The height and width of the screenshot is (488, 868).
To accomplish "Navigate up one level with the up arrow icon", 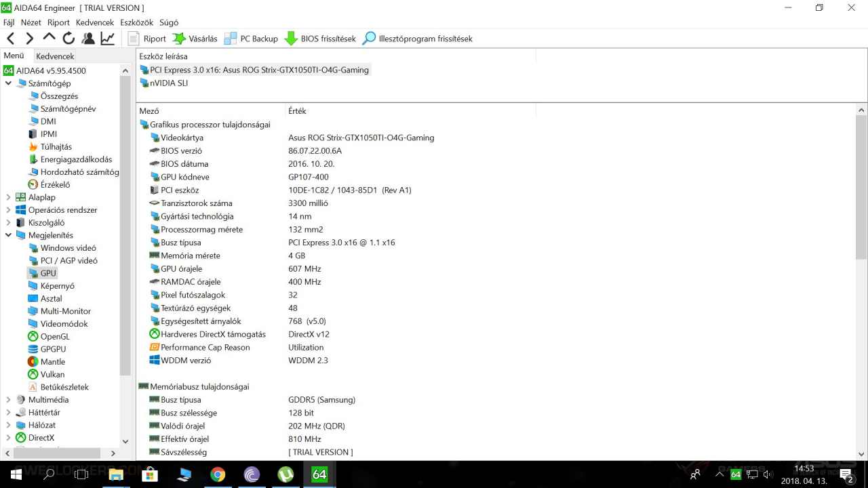I will pos(49,38).
